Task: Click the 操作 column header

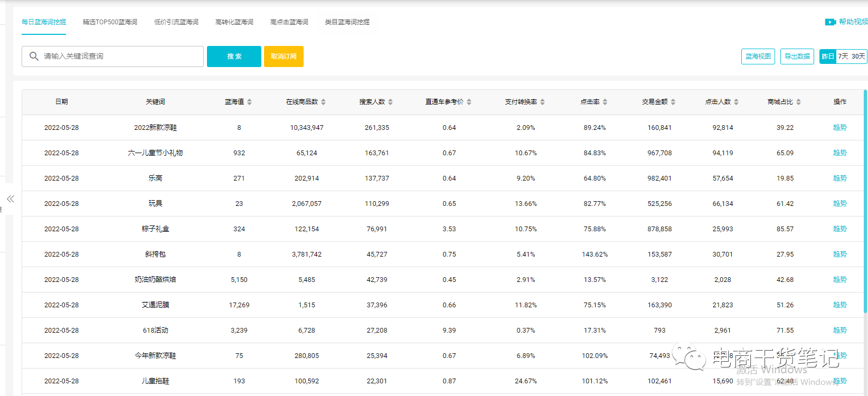Action: pos(840,102)
